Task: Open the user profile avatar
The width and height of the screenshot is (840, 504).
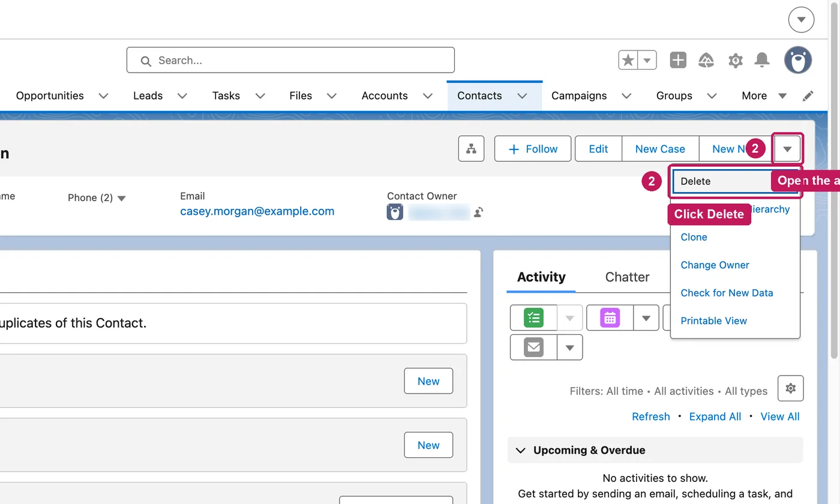Action: [x=798, y=60]
